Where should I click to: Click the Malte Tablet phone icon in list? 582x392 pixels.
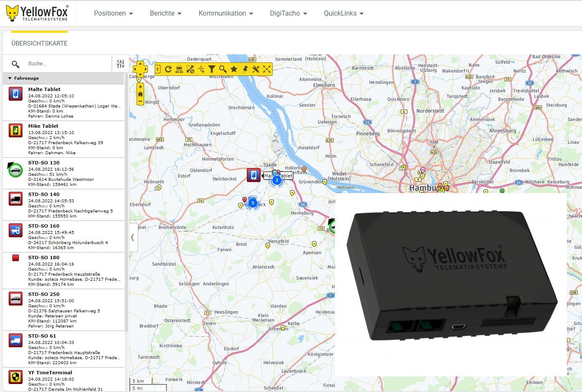[16, 94]
